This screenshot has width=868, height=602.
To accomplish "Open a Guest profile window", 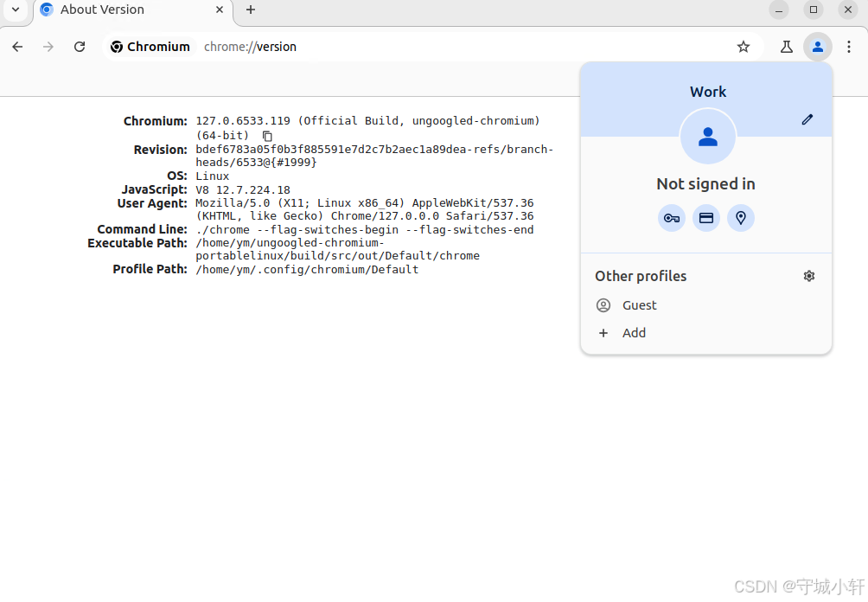I will click(x=705, y=305).
